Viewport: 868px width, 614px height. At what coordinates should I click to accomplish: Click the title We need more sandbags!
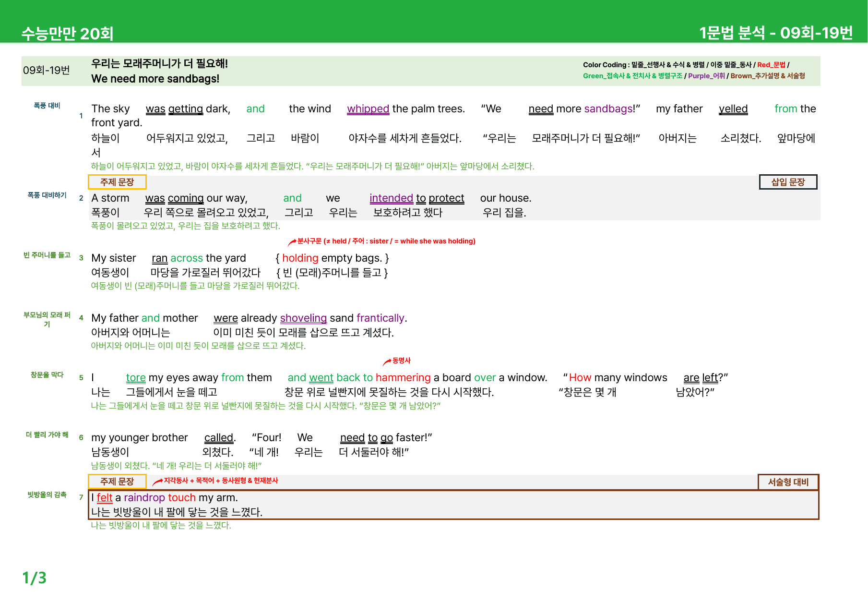[x=155, y=79]
